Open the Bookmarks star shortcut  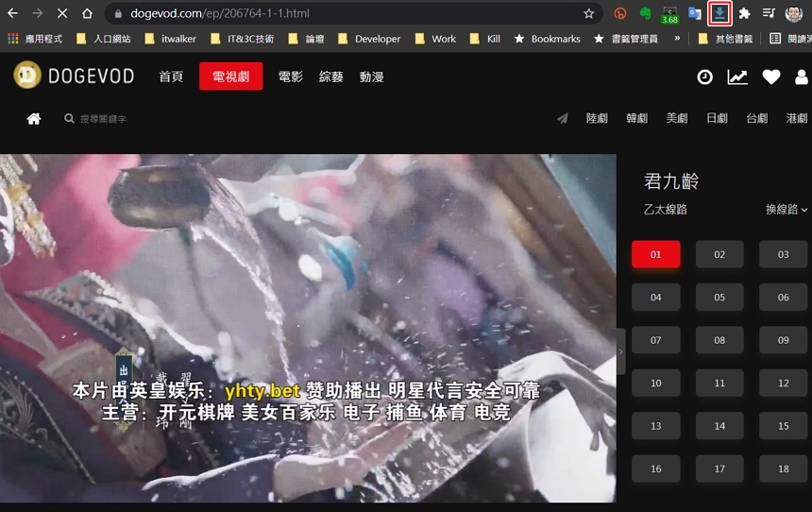click(548, 39)
